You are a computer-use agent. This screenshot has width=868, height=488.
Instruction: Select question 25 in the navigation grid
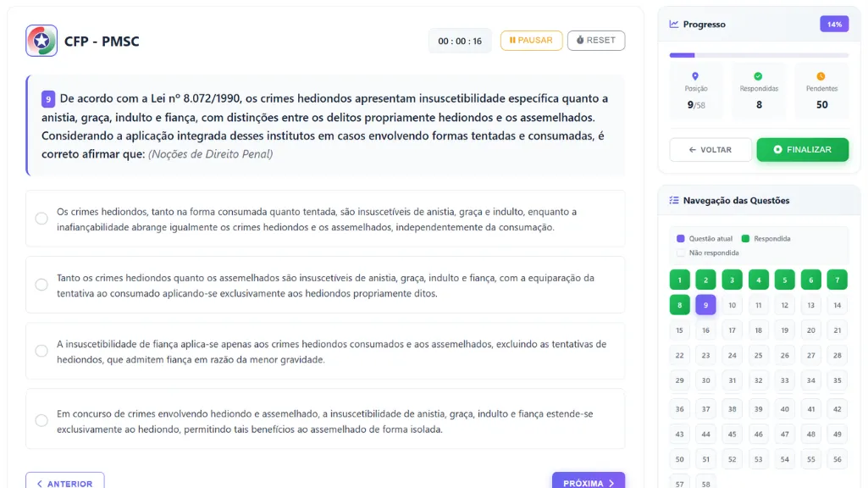758,355
